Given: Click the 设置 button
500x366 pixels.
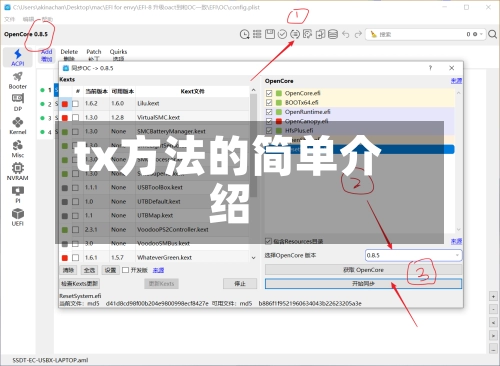Looking at the screenshot, I should [x=110, y=270].
